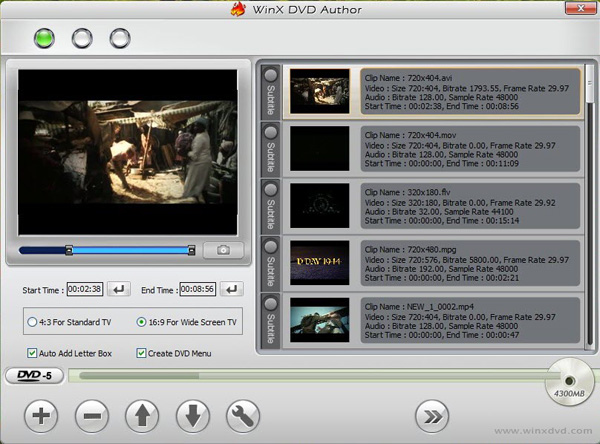Viewport: 600px width, 444px height.
Task: Move the selected clip up with the arrow
Action: (142, 415)
